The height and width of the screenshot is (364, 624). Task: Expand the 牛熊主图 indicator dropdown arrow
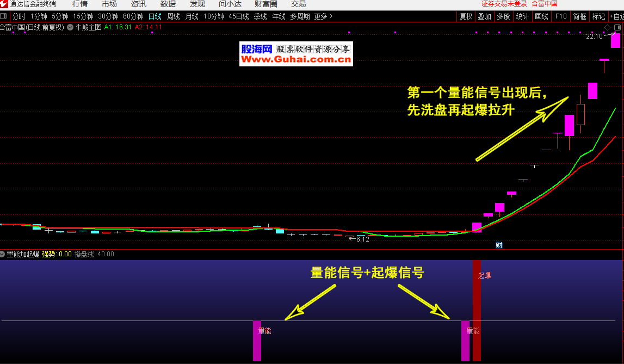(70, 27)
